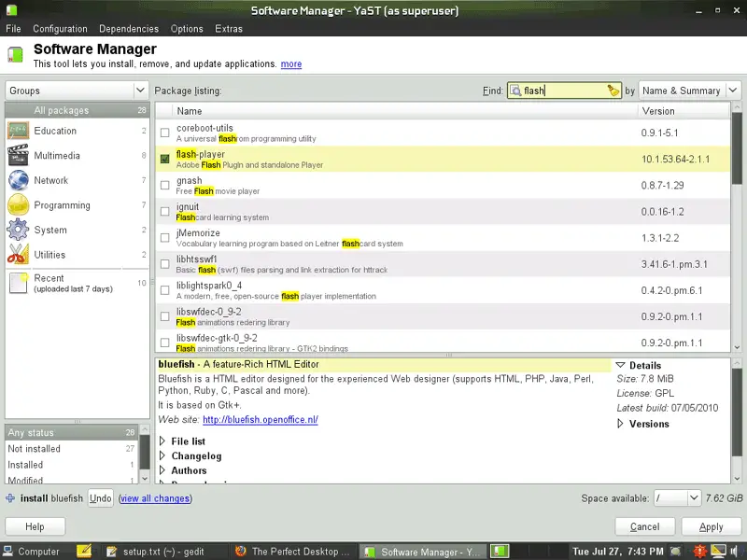Click the blue plus icon beside install bluefish
747x560 pixels.
click(x=10, y=498)
